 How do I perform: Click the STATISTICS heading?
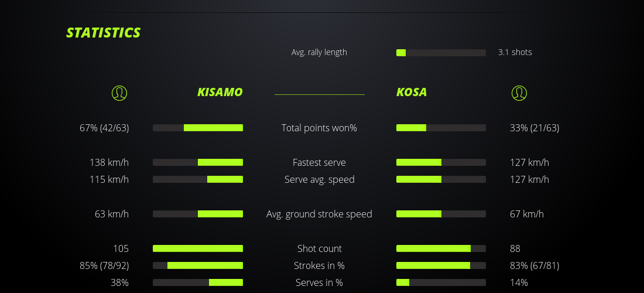click(104, 33)
